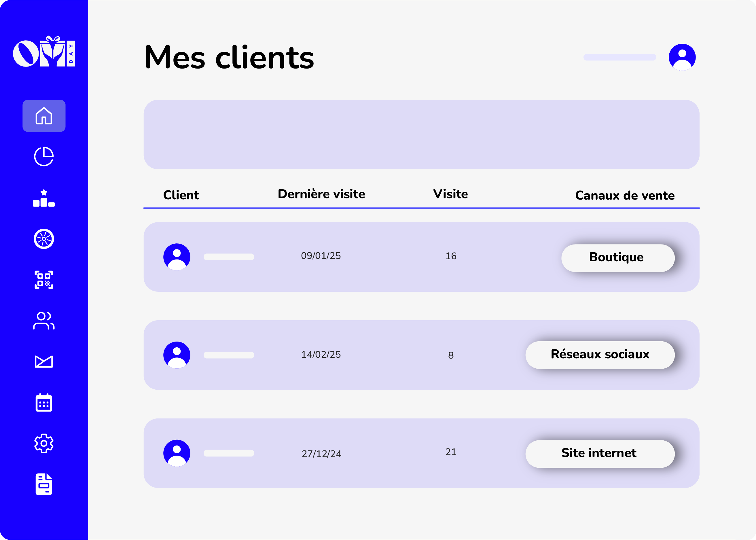Image resolution: width=756 pixels, height=540 pixels.
Task: Click the Boutique channel button
Action: point(618,258)
